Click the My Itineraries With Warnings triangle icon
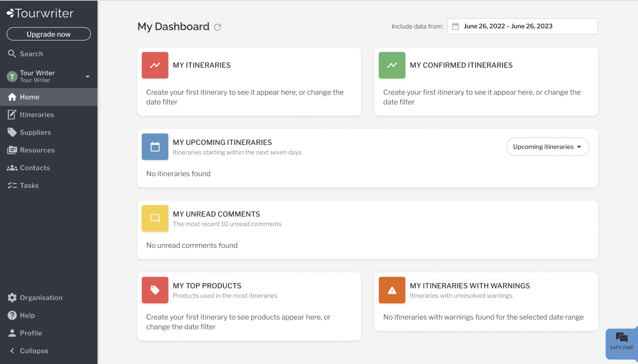638x364 pixels. coord(392,290)
